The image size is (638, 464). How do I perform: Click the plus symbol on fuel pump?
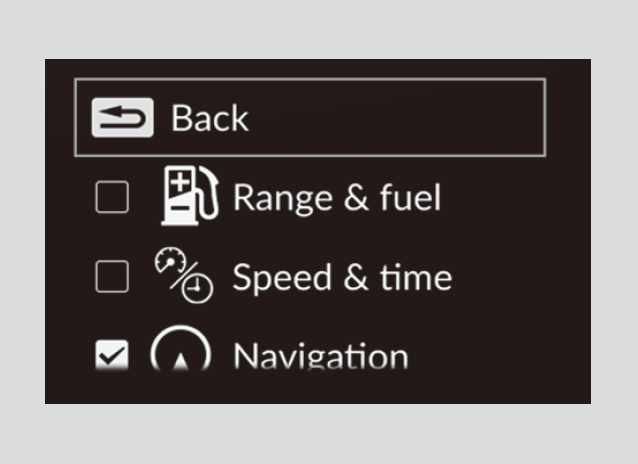pyautogui.click(x=180, y=182)
